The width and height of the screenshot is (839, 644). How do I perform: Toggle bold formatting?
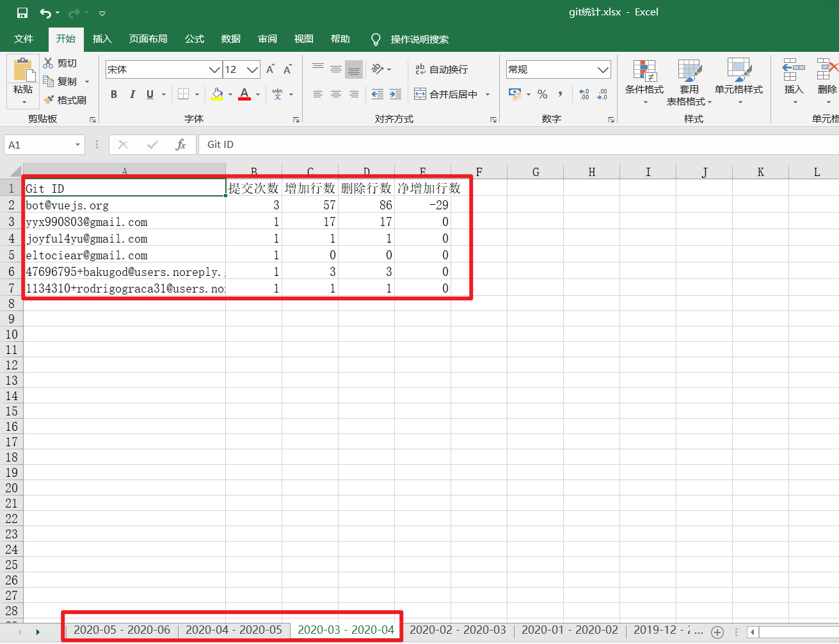(x=114, y=94)
